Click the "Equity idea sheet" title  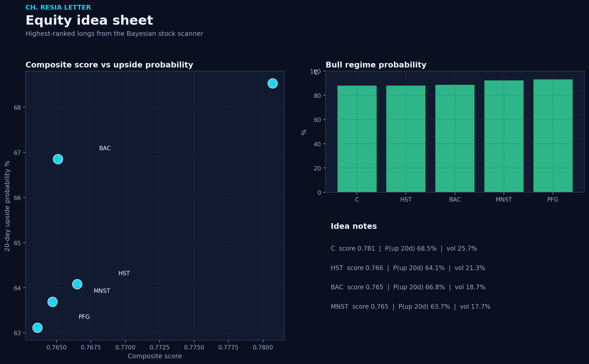click(89, 20)
